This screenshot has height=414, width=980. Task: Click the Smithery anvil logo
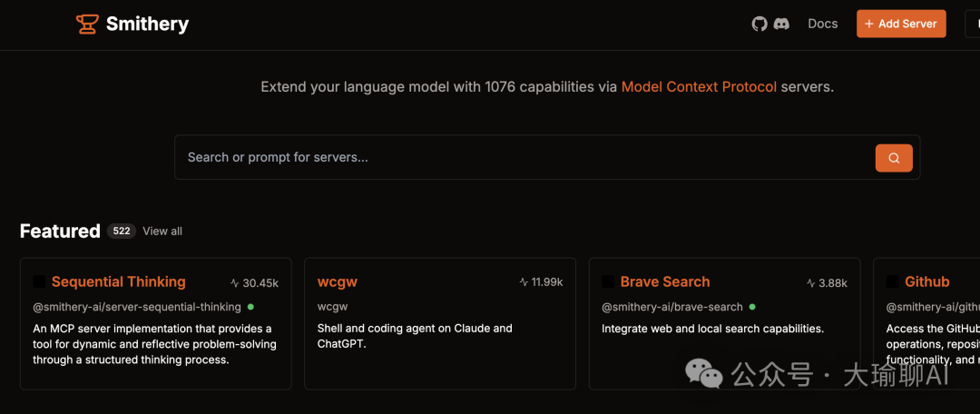tap(87, 25)
